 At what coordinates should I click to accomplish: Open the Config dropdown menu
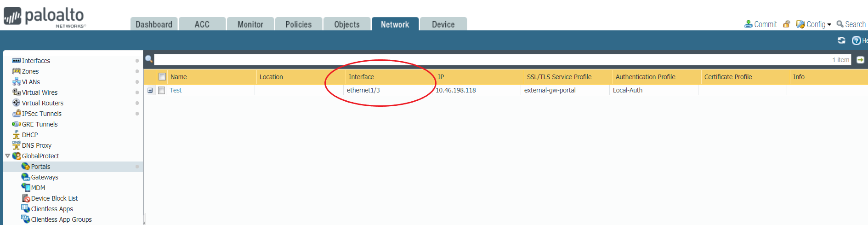pos(814,24)
